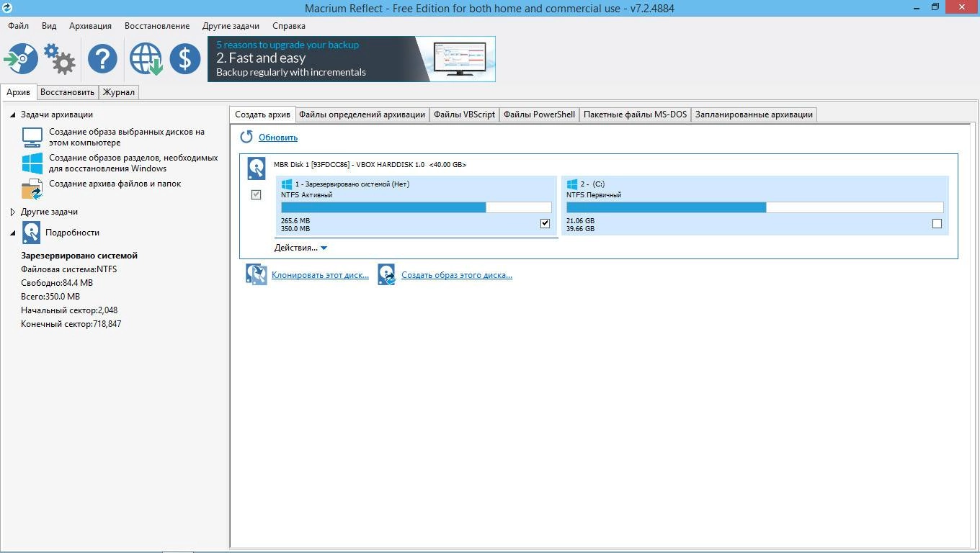The height and width of the screenshot is (553, 980).
Task: Open the Вид menu
Action: click(x=49, y=26)
